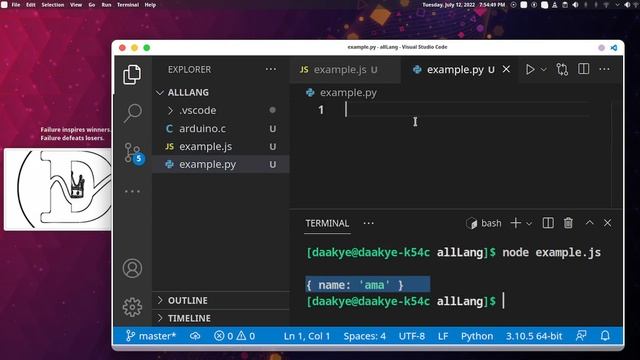Expand the OUTLINE section
The image size is (640, 360).
[221, 300]
